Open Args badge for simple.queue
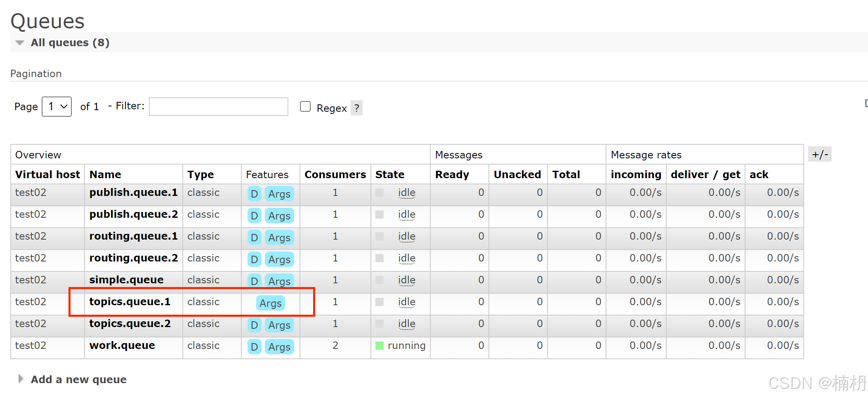 pyautogui.click(x=279, y=281)
